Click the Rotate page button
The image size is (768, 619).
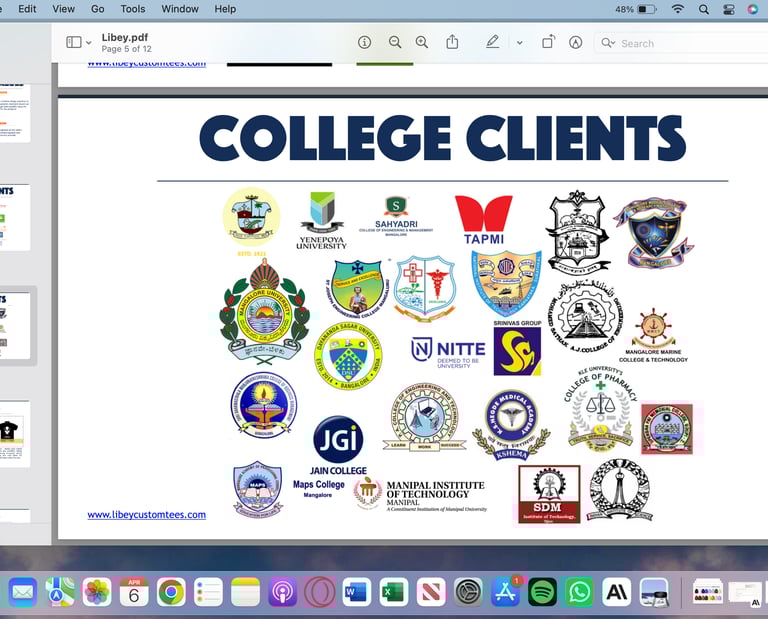549,42
